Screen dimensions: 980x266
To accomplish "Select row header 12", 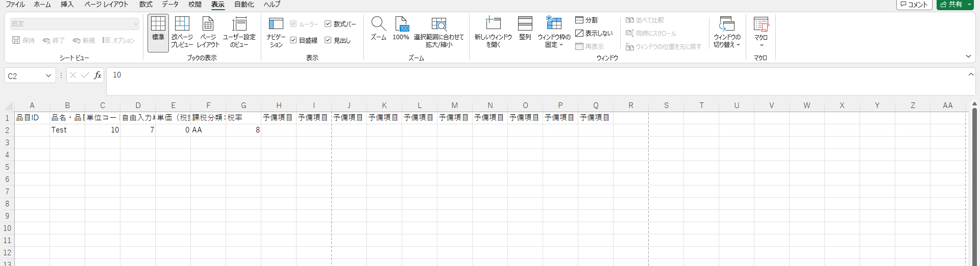I will (7, 253).
